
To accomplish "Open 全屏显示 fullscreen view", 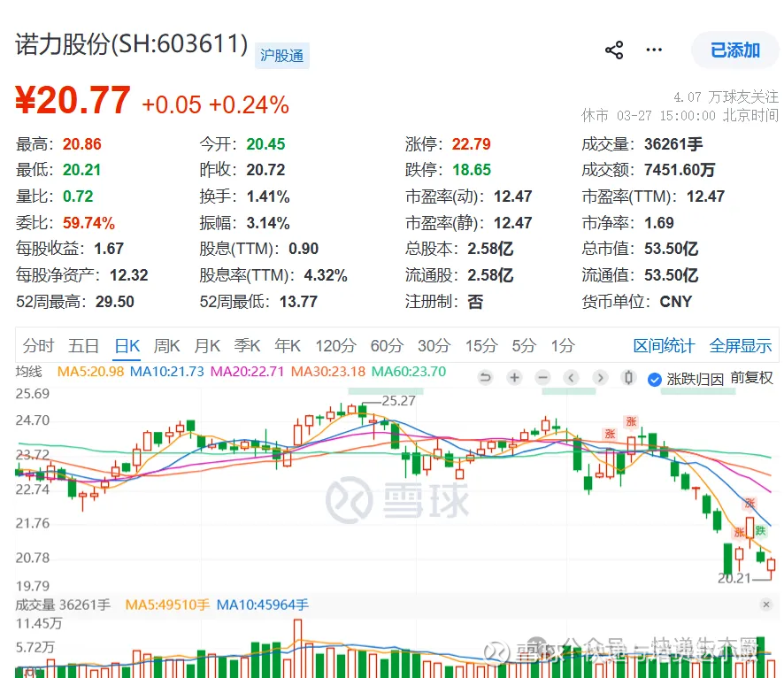I will pos(741,345).
